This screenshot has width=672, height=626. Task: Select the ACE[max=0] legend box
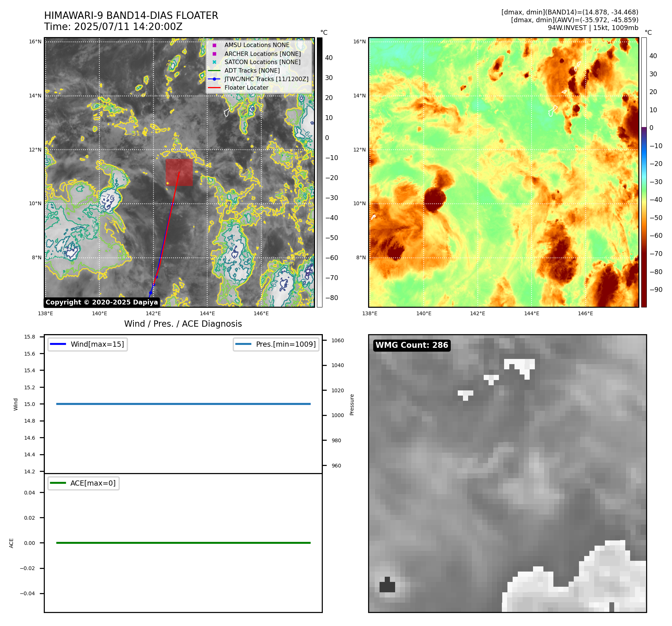click(x=83, y=483)
